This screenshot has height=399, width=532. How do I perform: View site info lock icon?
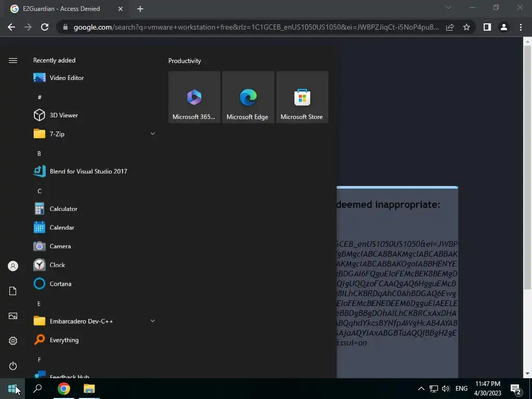coord(65,27)
